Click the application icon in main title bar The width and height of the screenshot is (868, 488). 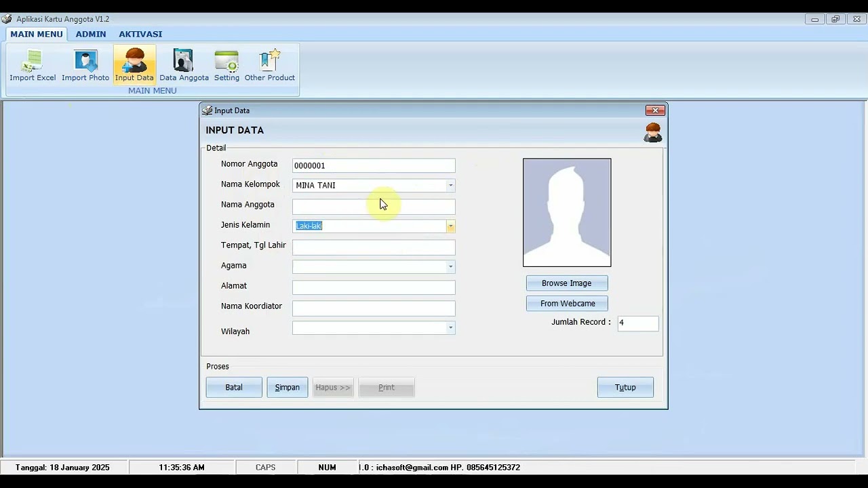(7, 19)
